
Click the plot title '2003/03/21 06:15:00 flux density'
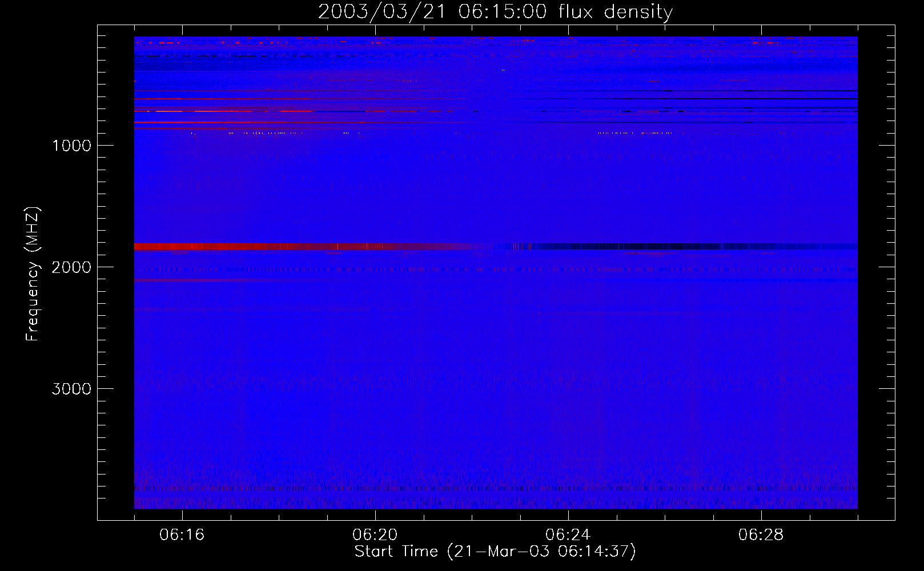click(495, 11)
